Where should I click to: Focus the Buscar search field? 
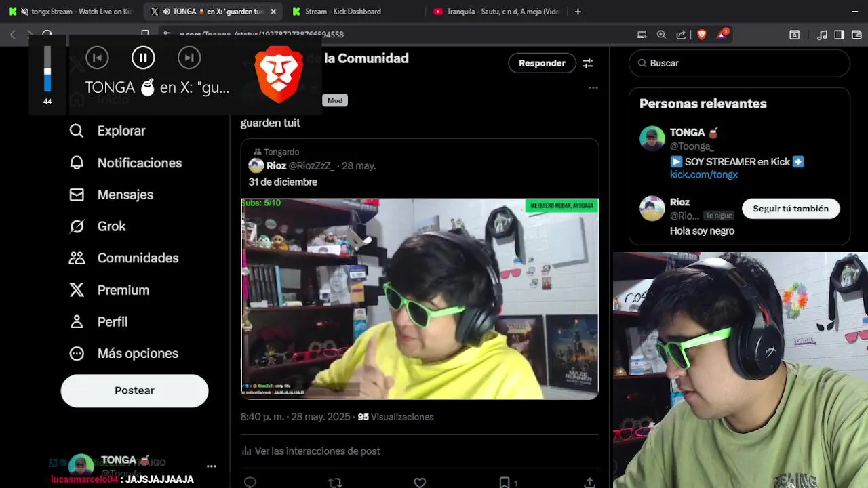[x=739, y=63]
